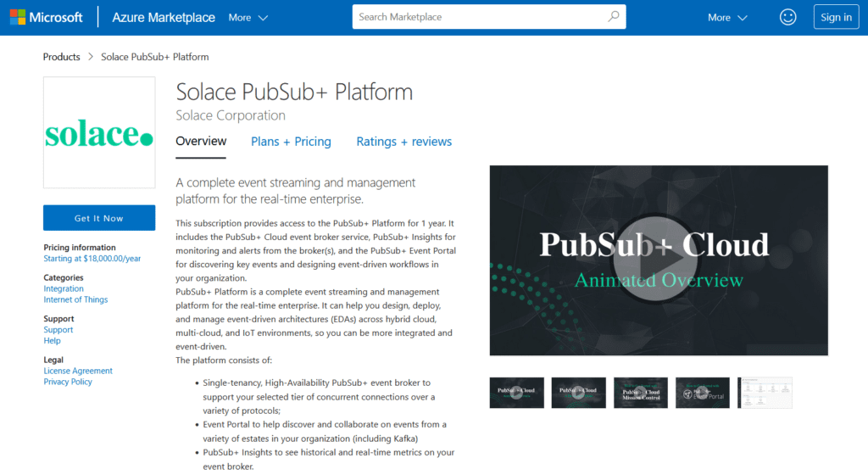Switch to Plans + Pricing tab
The width and height of the screenshot is (868, 475).
(x=291, y=142)
